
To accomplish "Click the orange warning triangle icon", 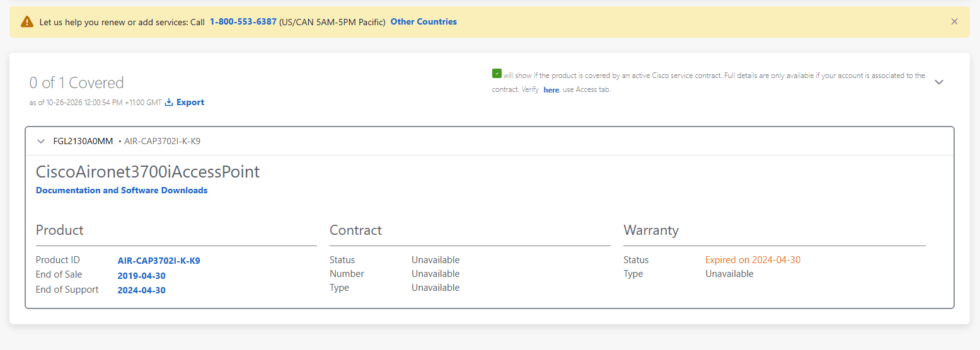I will 27,22.
